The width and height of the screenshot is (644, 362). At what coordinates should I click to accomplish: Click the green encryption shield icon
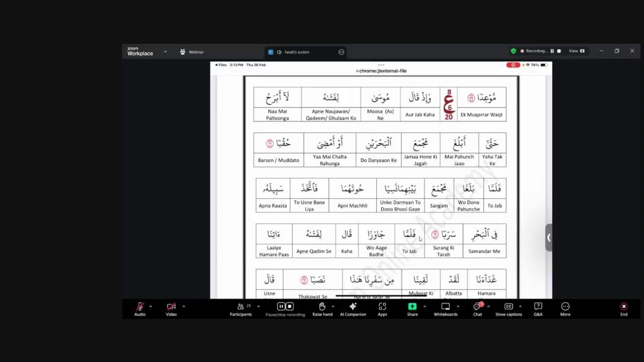pyautogui.click(x=513, y=51)
